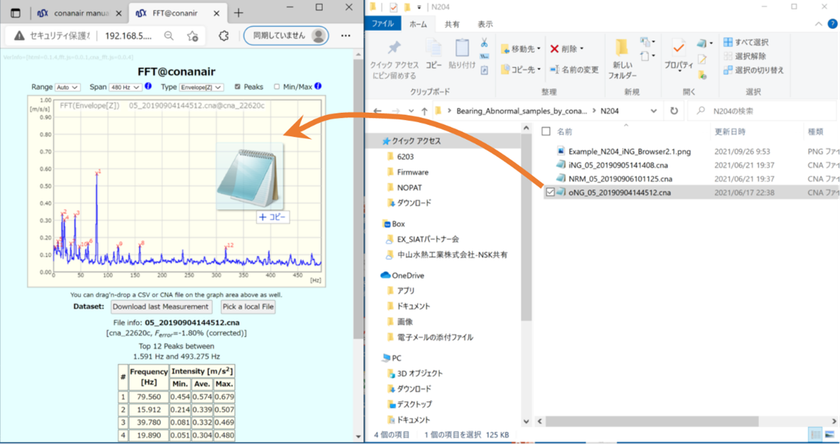Click the browser extensions icon
This screenshot has width=840, height=444.
pos(223,36)
